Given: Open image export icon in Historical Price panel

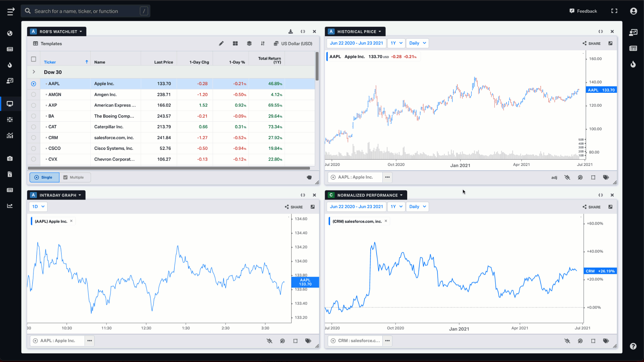Looking at the screenshot, I should [x=610, y=43].
